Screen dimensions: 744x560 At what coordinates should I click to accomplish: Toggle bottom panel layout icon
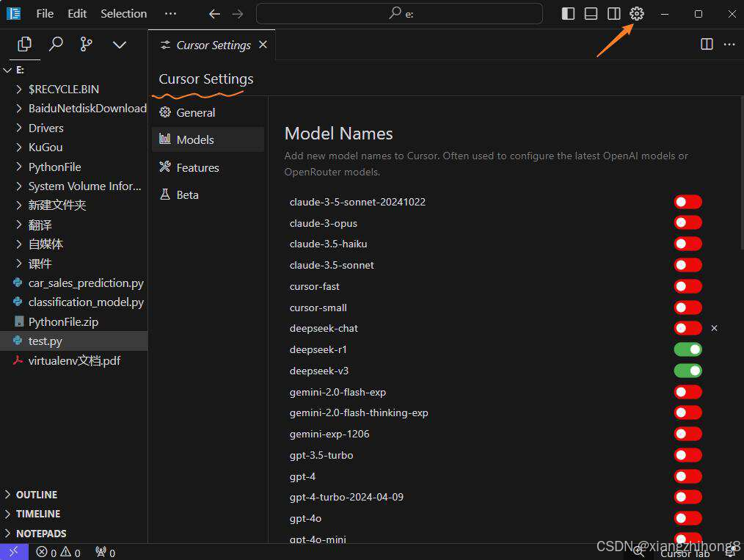tap(591, 14)
